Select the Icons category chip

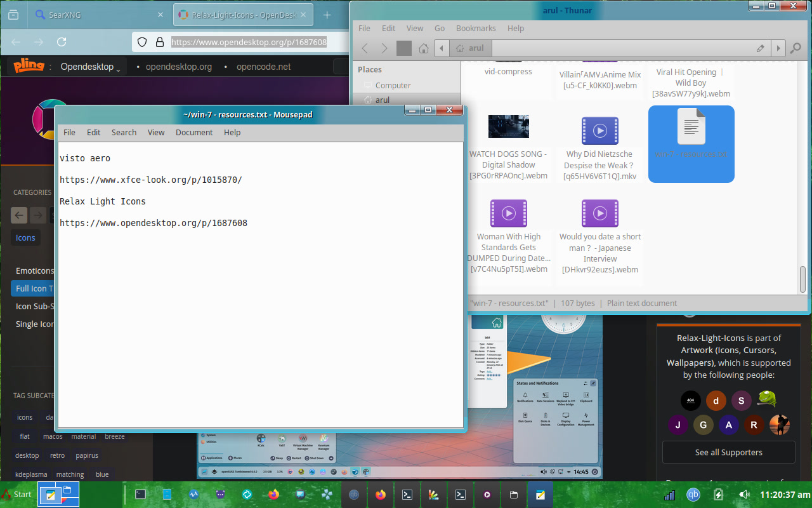click(x=25, y=237)
